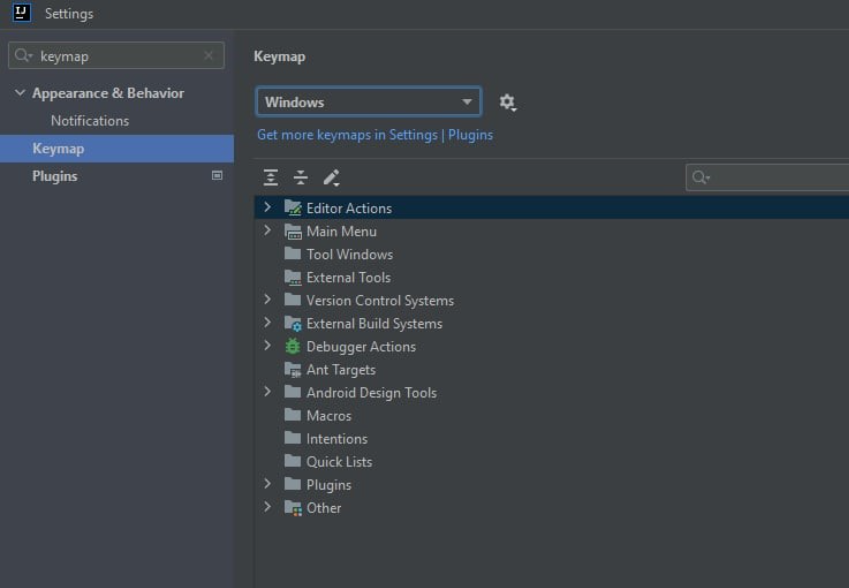849x588 pixels.
Task: Click the Other folder icon with colored squares
Action: [x=293, y=508]
